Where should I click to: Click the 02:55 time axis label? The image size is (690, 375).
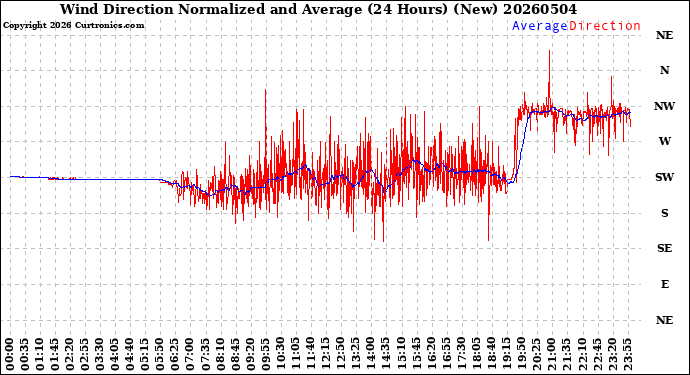[85, 355]
